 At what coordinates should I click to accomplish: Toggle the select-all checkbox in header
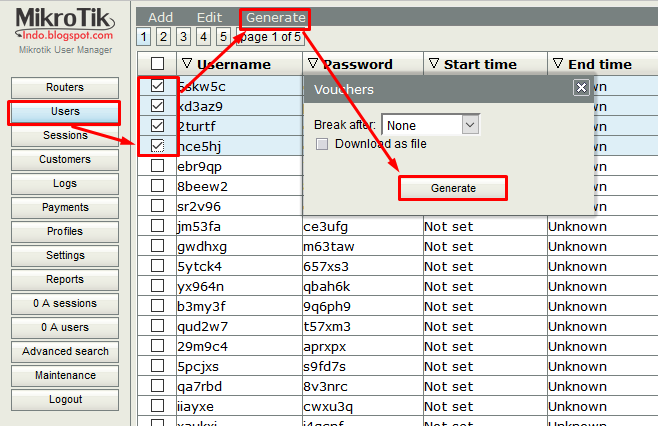click(x=157, y=64)
